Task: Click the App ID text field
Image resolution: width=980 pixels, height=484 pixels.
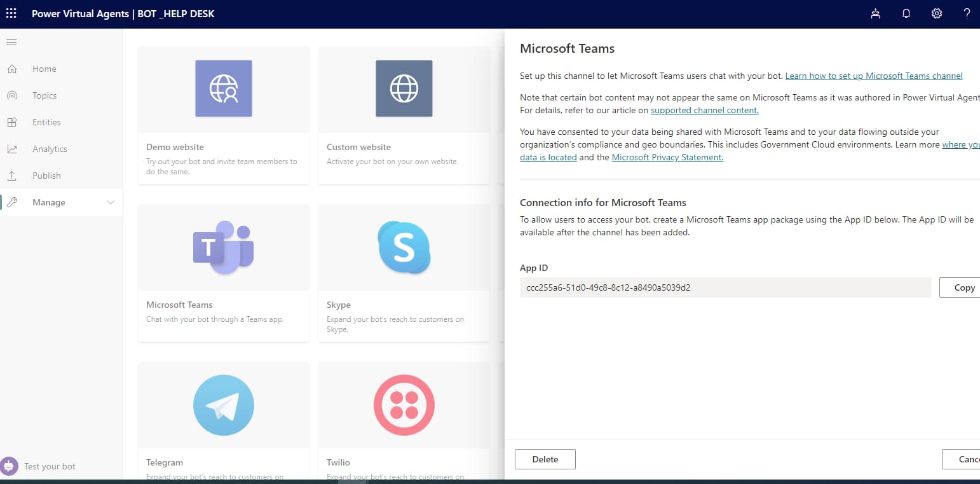Action: click(x=725, y=287)
